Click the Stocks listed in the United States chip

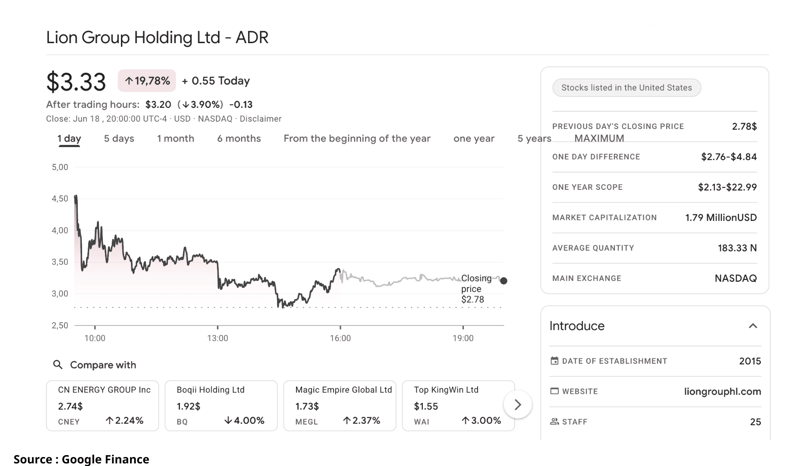click(627, 88)
